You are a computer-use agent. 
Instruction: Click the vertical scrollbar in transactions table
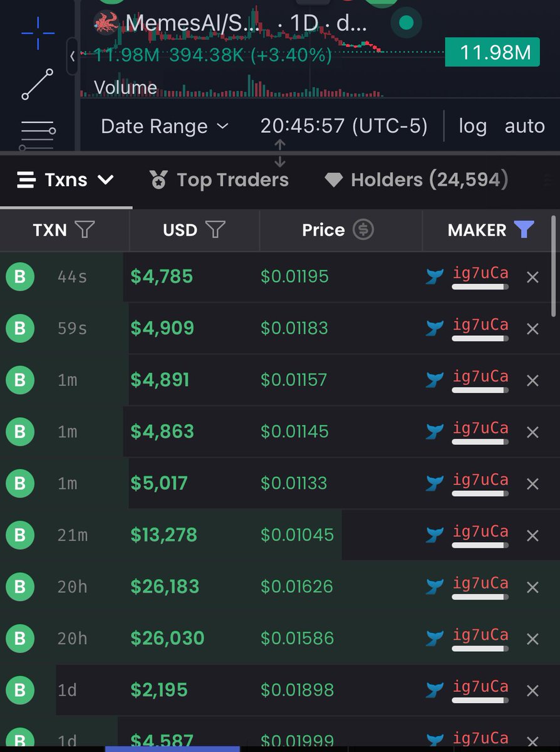click(553, 266)
